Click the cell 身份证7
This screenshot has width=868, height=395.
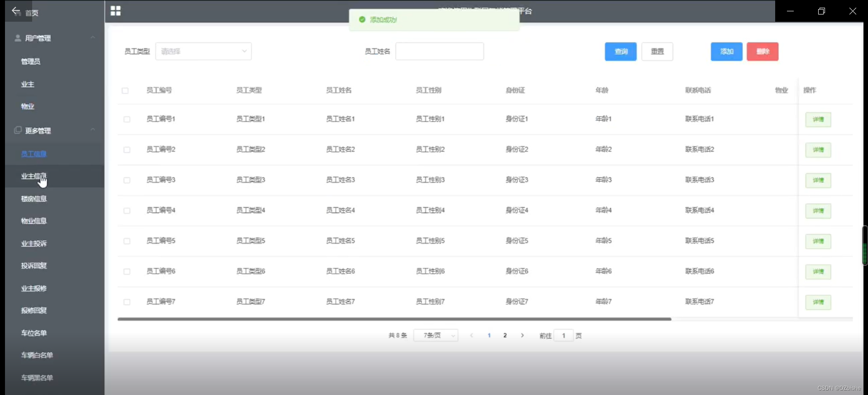tap(517, 301)
